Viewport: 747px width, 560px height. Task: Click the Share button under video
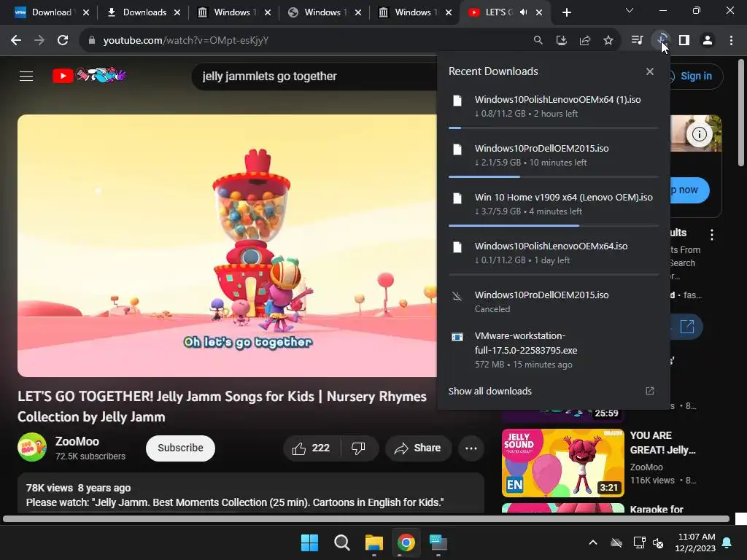pyautogui.click(x=418, y=448)
